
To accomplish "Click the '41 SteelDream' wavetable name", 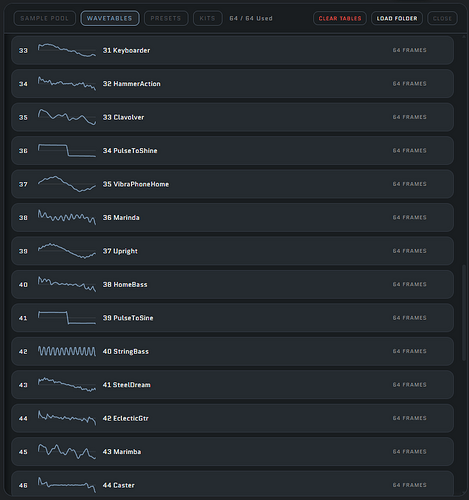I will click(127, 385).
